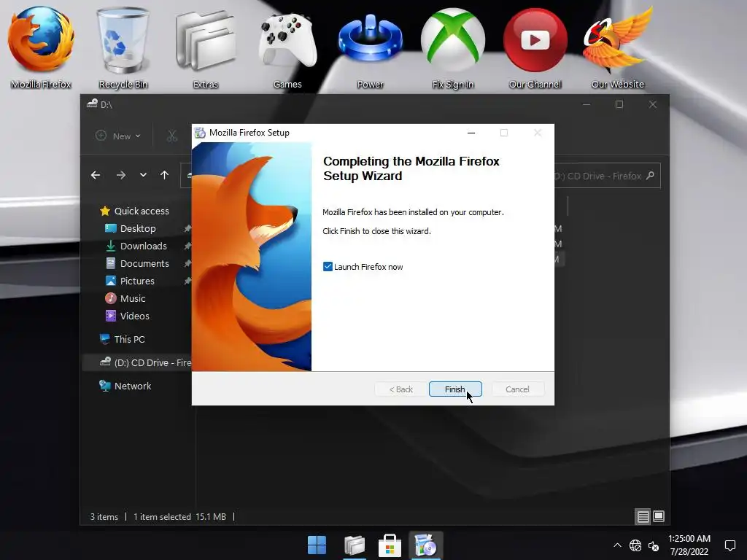Click Cancel in the Firefox Setup dialog
This screenshot has width=747, height=560.
pos(517,389)
